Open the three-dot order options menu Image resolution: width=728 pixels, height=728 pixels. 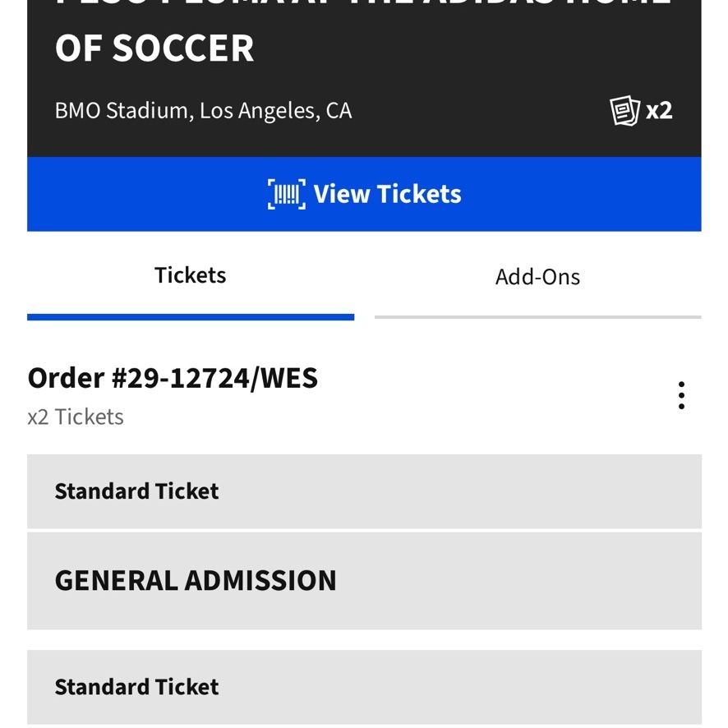pyautogui.click(x=681, y=395)
